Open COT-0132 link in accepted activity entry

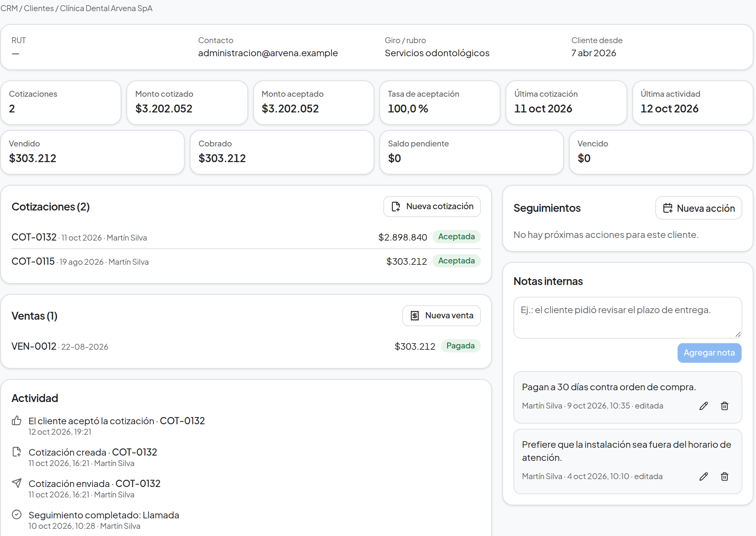click(182, 421)
